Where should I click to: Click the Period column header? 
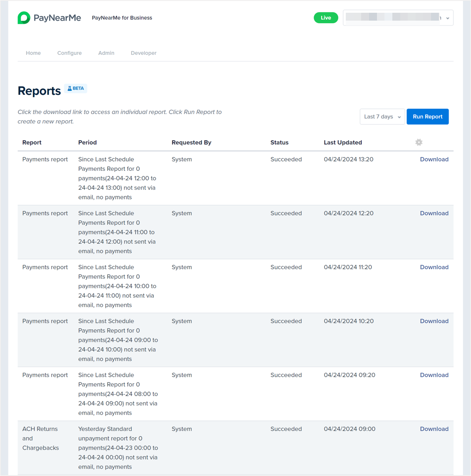87,142
